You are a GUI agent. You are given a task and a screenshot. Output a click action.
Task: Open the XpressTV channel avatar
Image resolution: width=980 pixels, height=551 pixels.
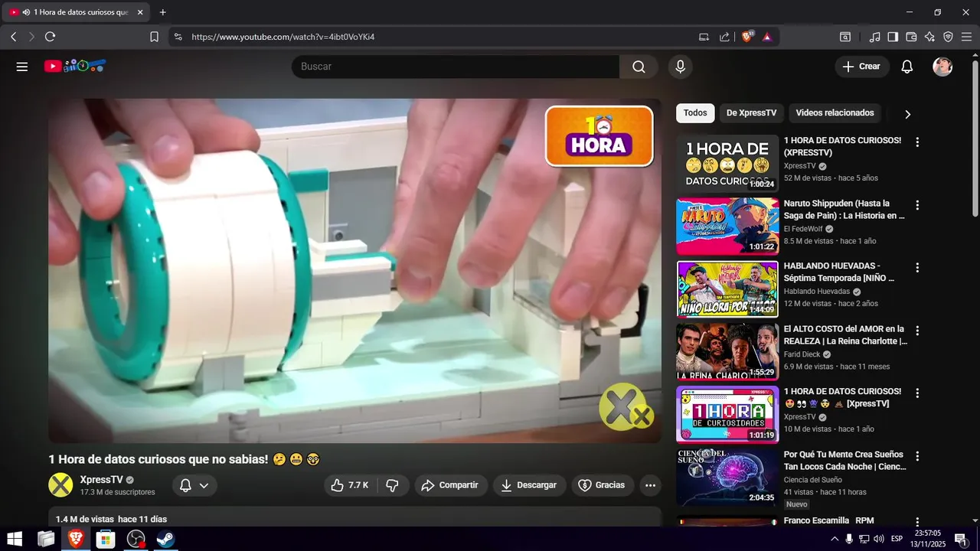pos(60,485)
